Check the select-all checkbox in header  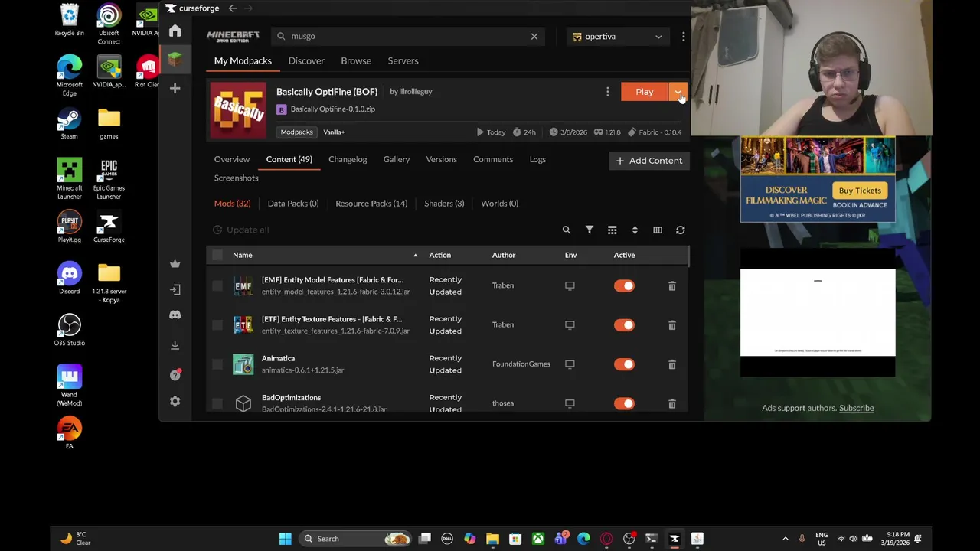(217, 255)
